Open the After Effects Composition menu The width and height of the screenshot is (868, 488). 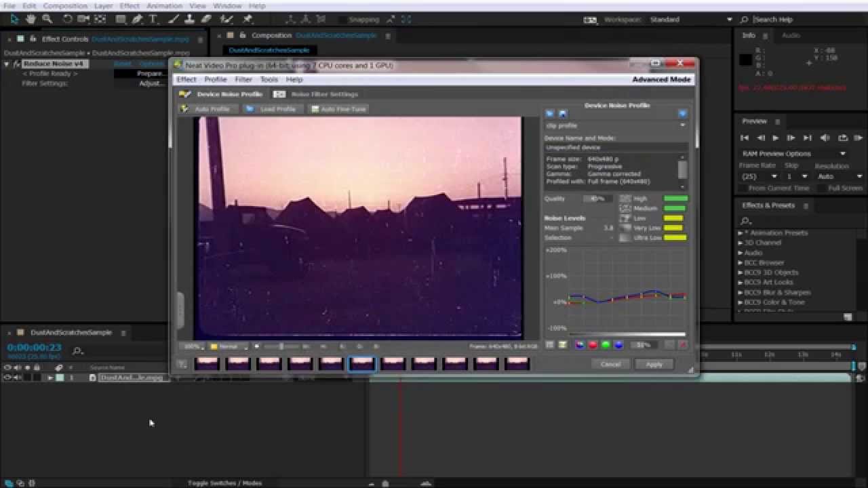pos(65,5)
